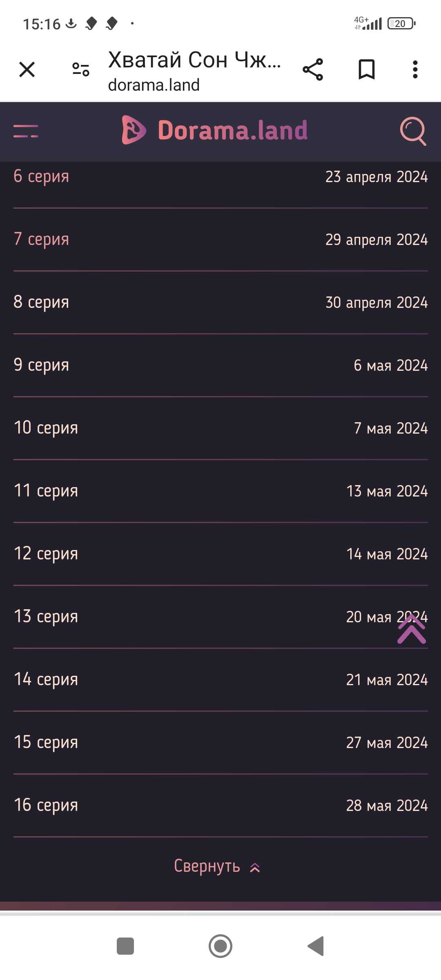Bookmark this page
The height and width of the screenshot is (980, 441).
tap(366, 69)
